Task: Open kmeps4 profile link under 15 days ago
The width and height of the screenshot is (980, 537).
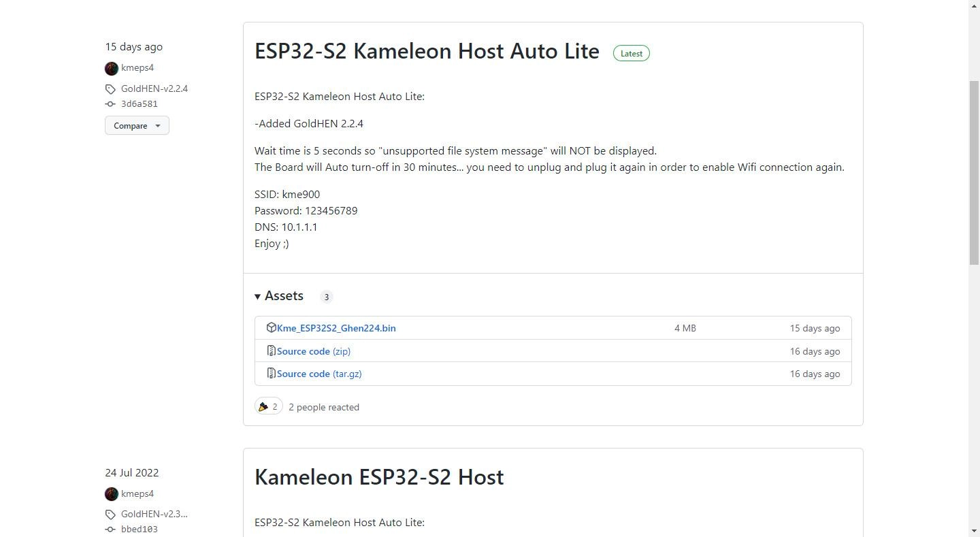Action: click(137, 68)
